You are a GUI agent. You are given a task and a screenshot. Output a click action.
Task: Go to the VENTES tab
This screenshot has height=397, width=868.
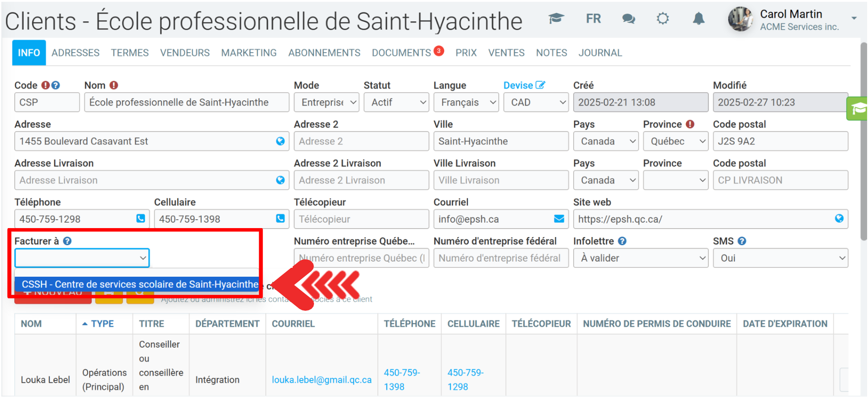coord(506,53)
